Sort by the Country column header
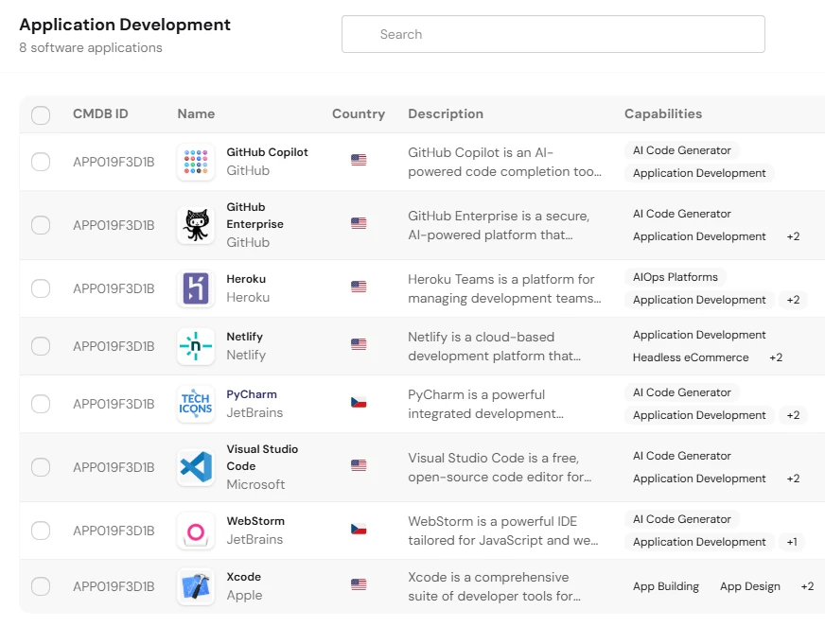The width and height of the screenshot is (825, 644). (359, 113)
